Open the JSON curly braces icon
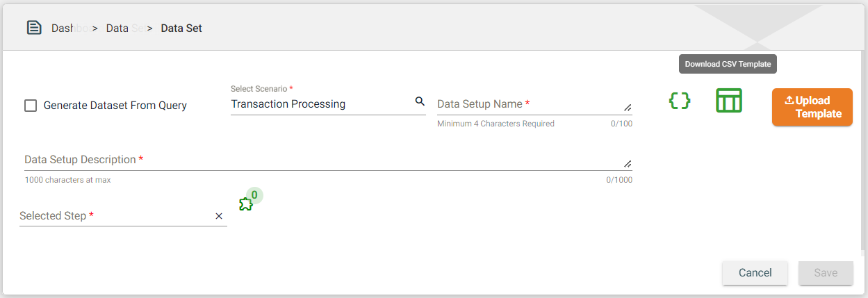868x298 pixels. pos(680,101)
